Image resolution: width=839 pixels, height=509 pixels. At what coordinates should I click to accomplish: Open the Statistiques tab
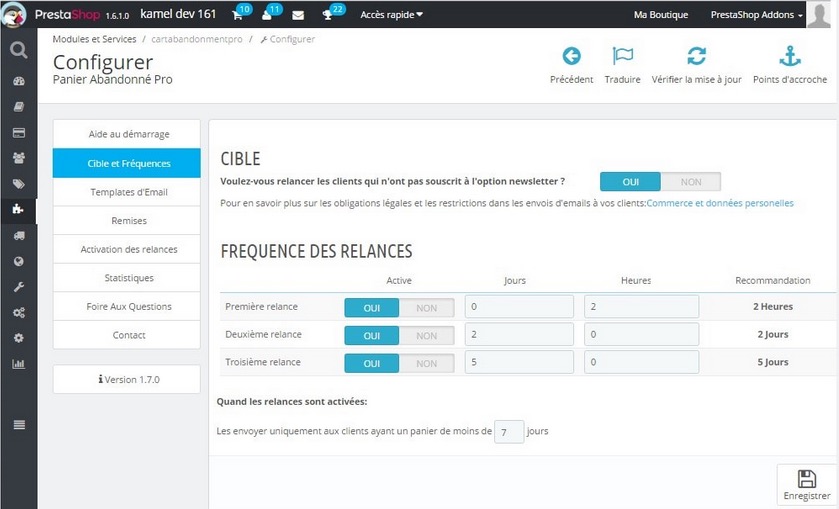click(127, 278)
